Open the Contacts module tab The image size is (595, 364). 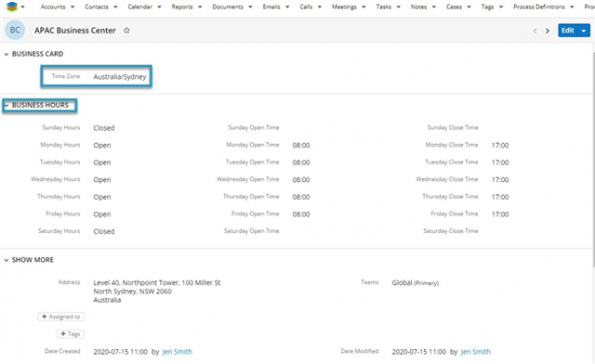97,6
